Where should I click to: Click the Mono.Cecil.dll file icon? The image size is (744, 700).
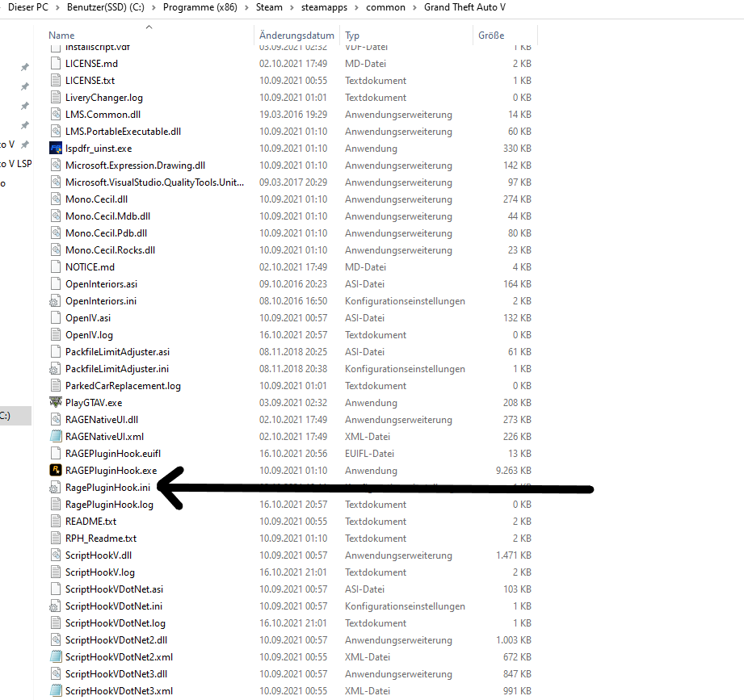click(x=56, y=199)
